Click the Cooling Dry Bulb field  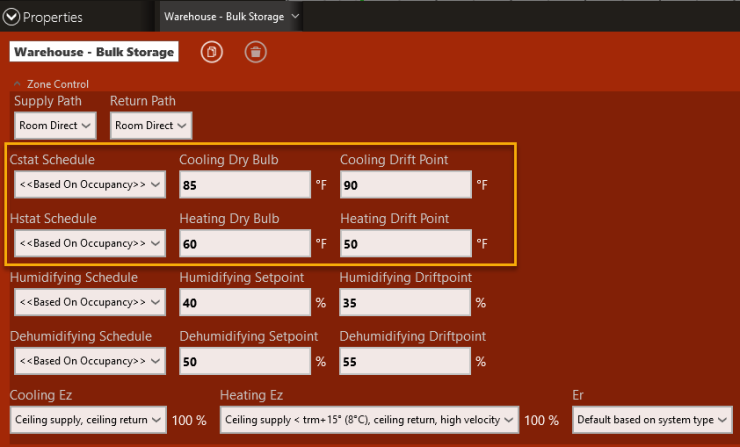tap(245, 185)
